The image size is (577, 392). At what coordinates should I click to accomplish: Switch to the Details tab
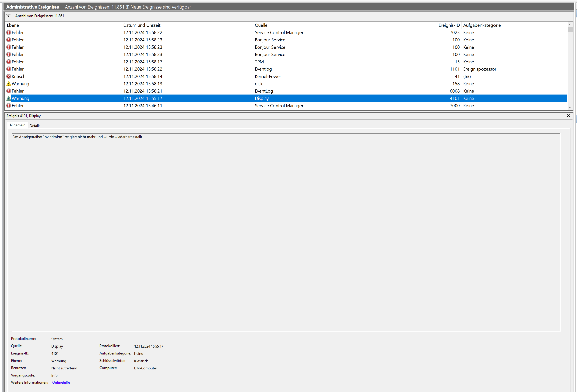(x=35, y=126)
